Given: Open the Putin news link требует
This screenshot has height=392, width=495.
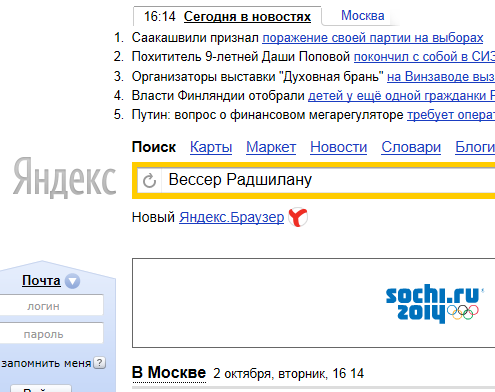Looking at the screenshot, I should click(x=451, y=115).
